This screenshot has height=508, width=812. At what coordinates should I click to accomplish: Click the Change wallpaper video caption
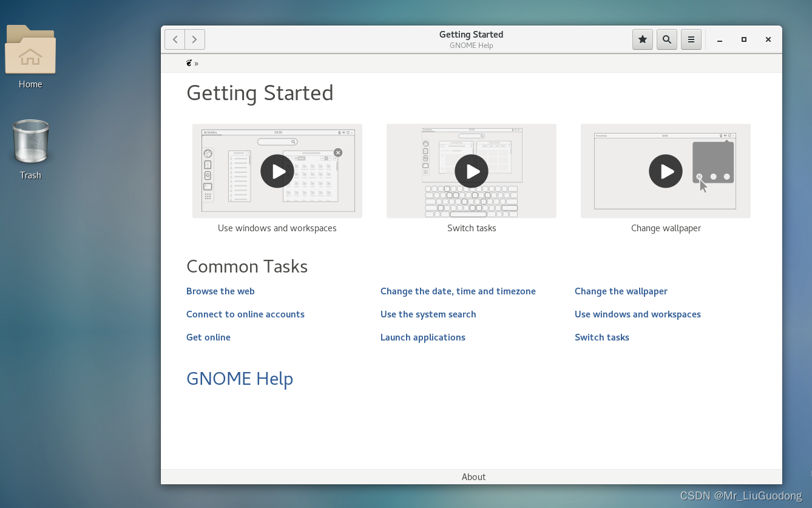666,228
